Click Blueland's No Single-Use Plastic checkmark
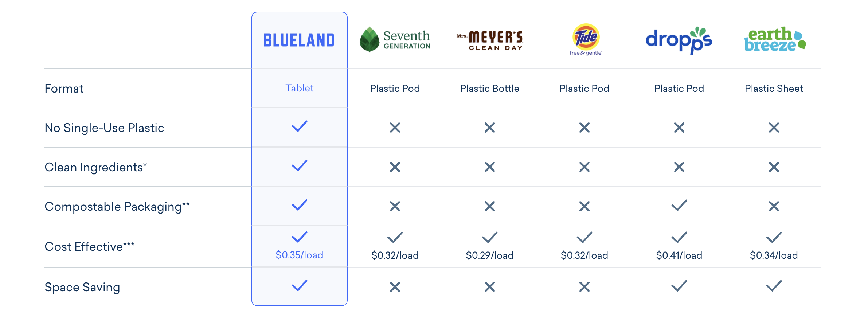This screenshot has width=868, height=320. (300, 126)
